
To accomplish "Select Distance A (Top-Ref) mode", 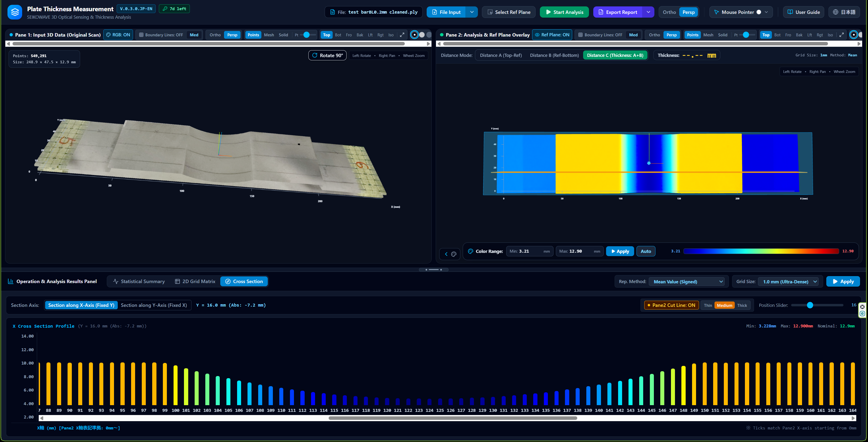I will 501,55.
